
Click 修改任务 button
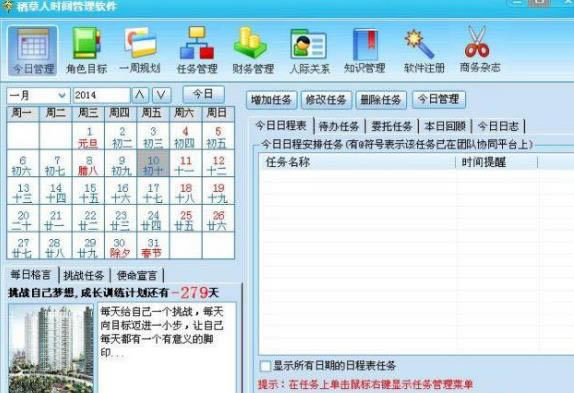click(326, 100)
